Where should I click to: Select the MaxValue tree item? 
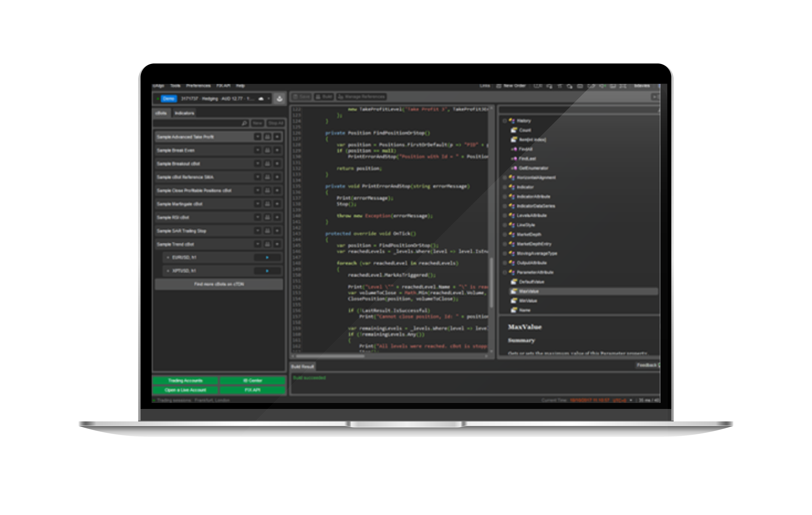coord(583,291)
